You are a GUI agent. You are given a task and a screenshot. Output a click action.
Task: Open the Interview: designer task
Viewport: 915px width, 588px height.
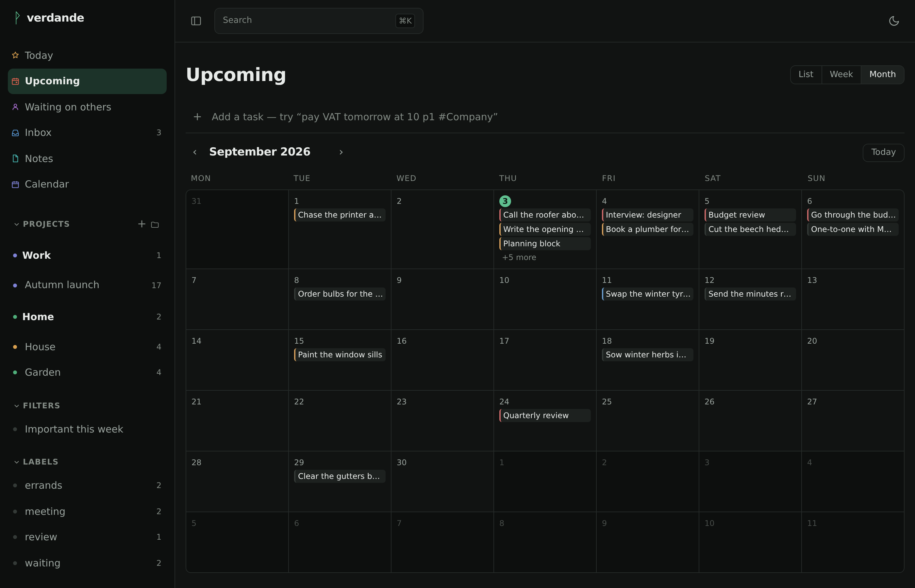[x=647, y=215]
